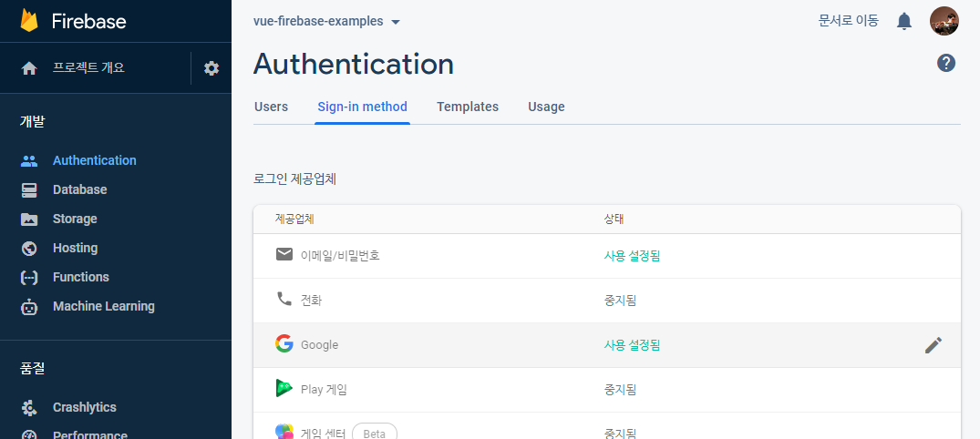Open Machine Learning in the sidebar
This screenshot has height=439, width=980.
point(104,307)
